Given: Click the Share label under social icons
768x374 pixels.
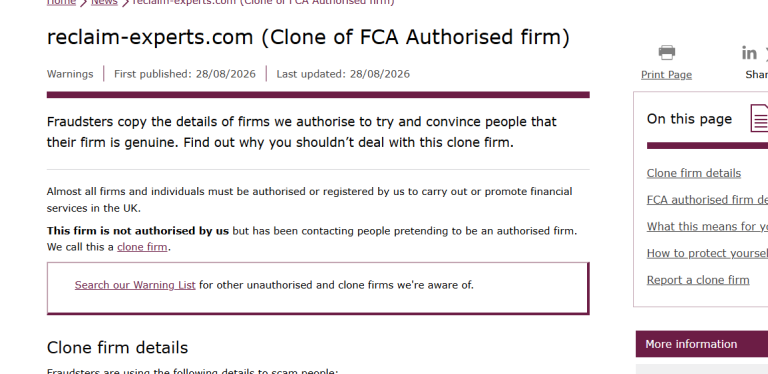Looking at the screenshot, I should [x=756, y=75].
